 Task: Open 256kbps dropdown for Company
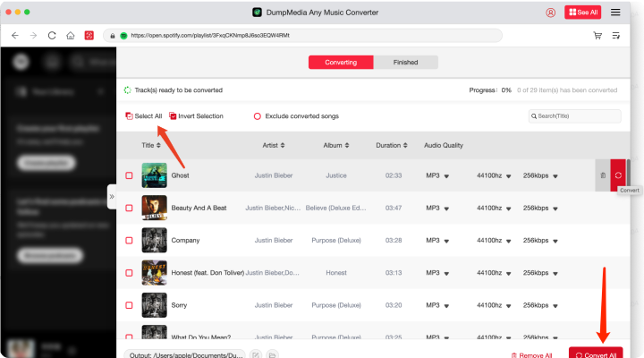[x=540, y=240]
